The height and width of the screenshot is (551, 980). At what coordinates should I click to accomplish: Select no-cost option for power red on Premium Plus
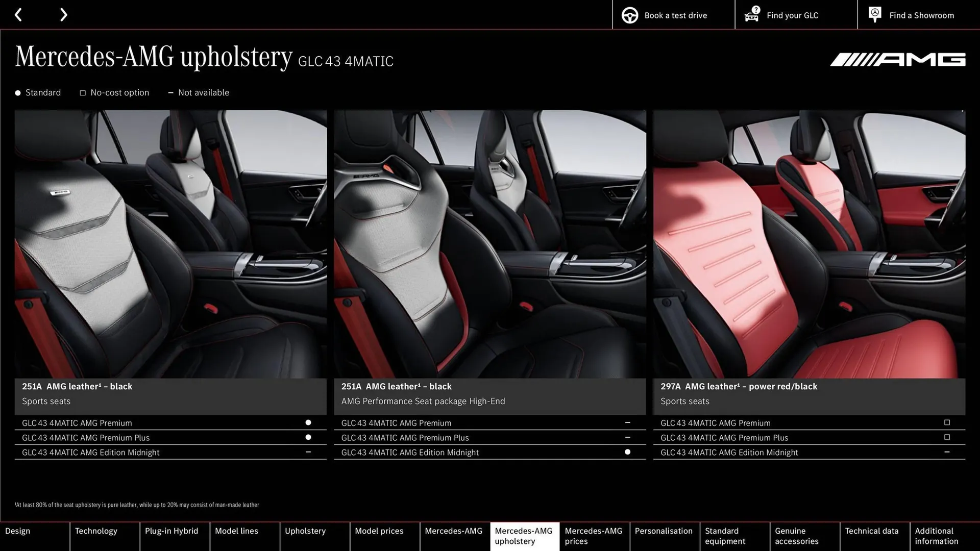[x=947, y=437]
